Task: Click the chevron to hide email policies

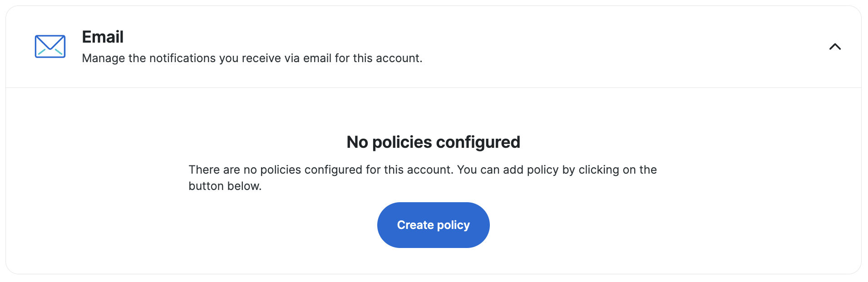Action: pyautogui.click(x=835, y=46)
